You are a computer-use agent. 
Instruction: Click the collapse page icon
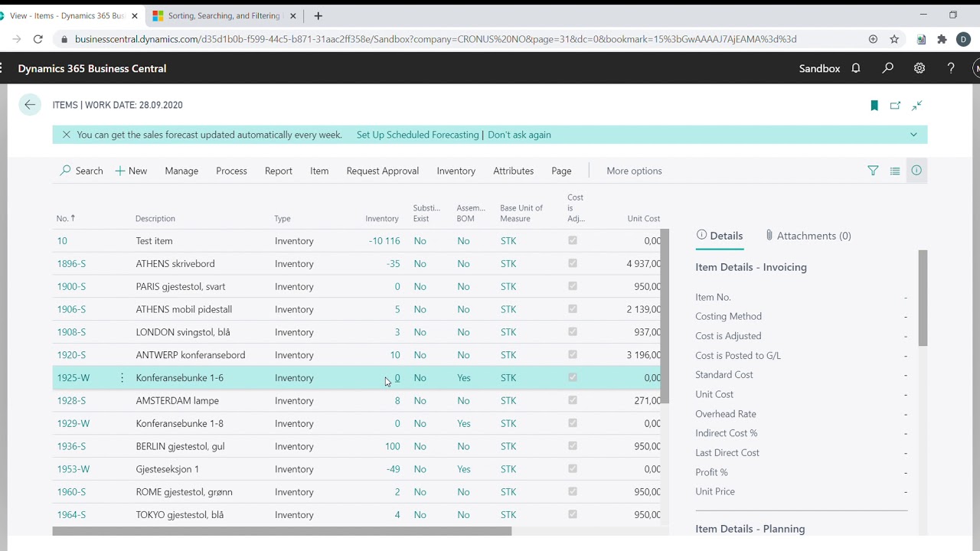tap(916, 106)
